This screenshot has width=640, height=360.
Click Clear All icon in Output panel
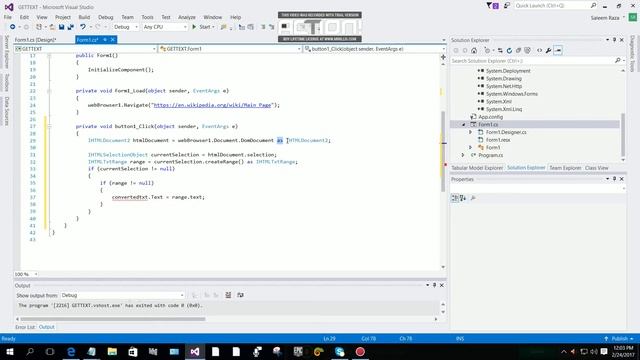[228, 295]
